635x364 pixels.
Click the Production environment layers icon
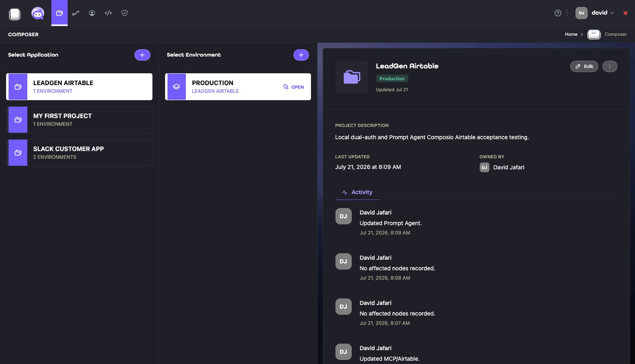pyautogui.click(x=176, y=87)
